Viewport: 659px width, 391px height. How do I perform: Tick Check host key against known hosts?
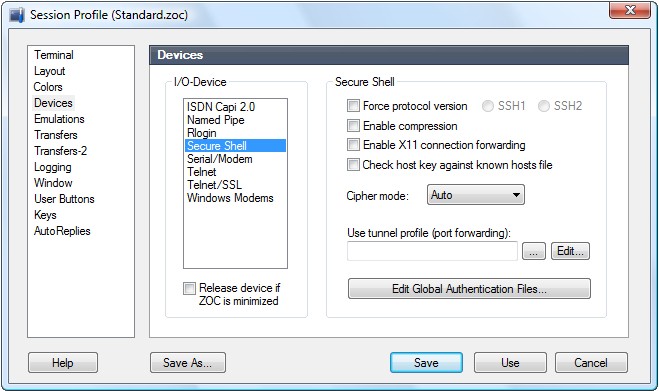pyautogui.click(x=353, y=164)
